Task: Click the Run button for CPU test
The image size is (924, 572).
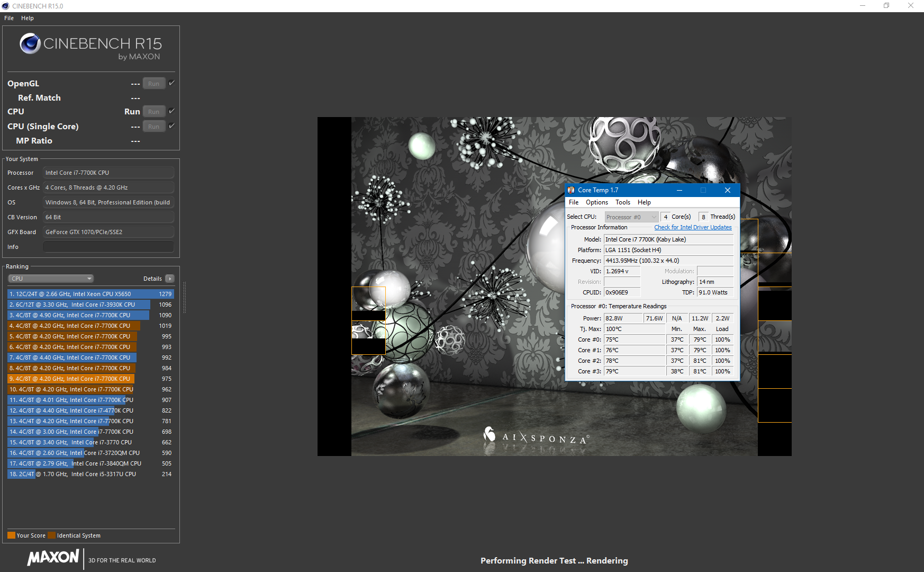Action: click(x=154, y=112)
